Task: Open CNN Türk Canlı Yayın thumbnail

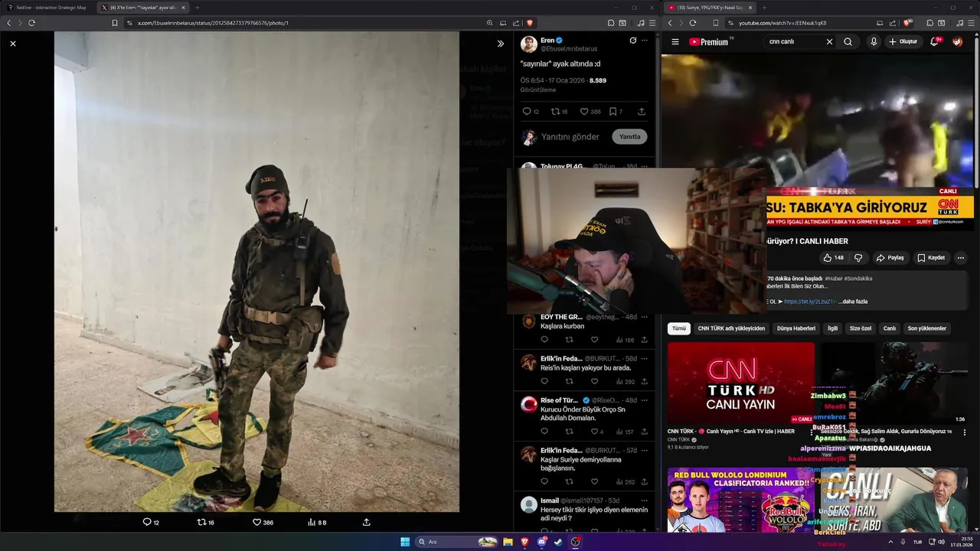Action: click(x=740, y=383)
